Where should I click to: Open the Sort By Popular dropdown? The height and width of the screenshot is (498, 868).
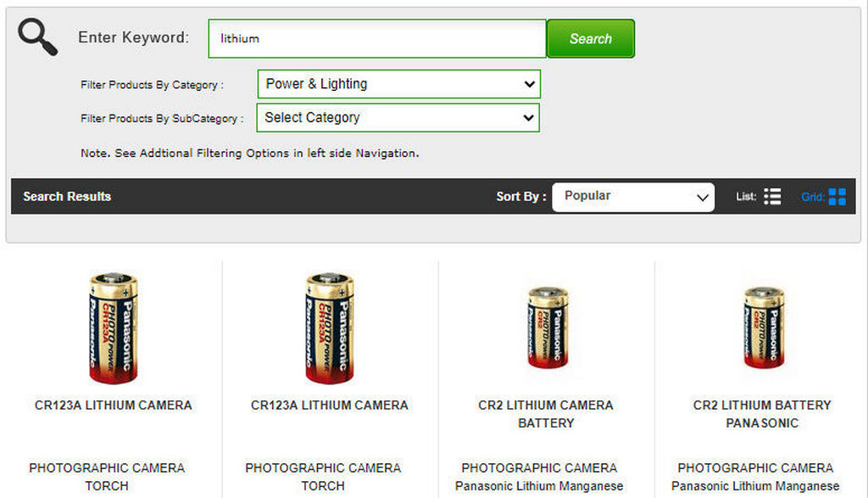[x=633, y=197]
